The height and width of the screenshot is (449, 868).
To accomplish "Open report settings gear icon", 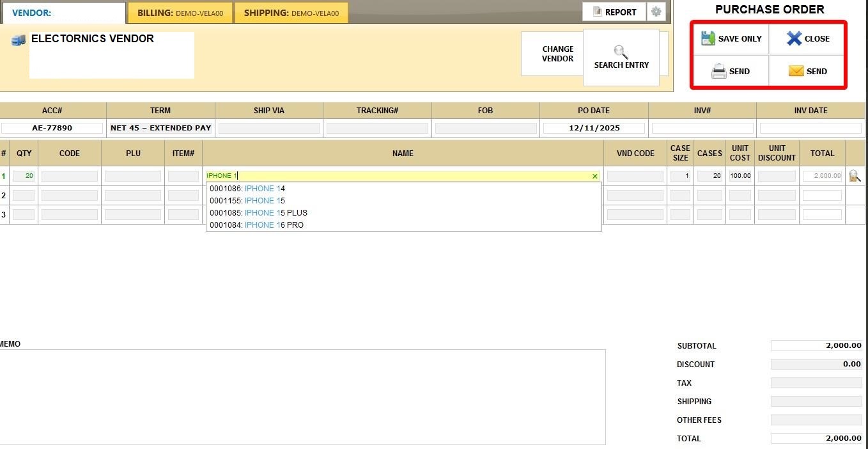I will tap(656, 12).
